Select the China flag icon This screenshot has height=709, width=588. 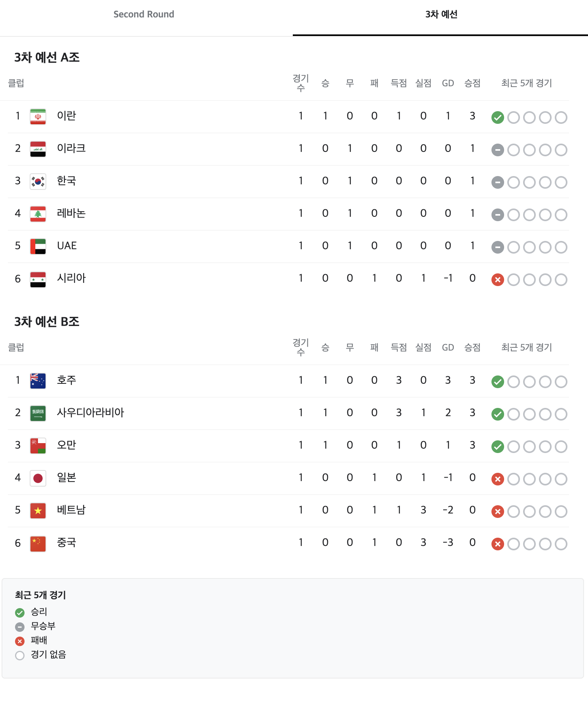[x=38, y=543]
